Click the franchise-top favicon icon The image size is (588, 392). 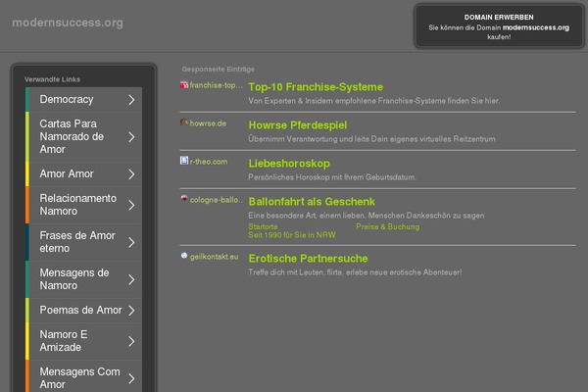pos(184,85)
